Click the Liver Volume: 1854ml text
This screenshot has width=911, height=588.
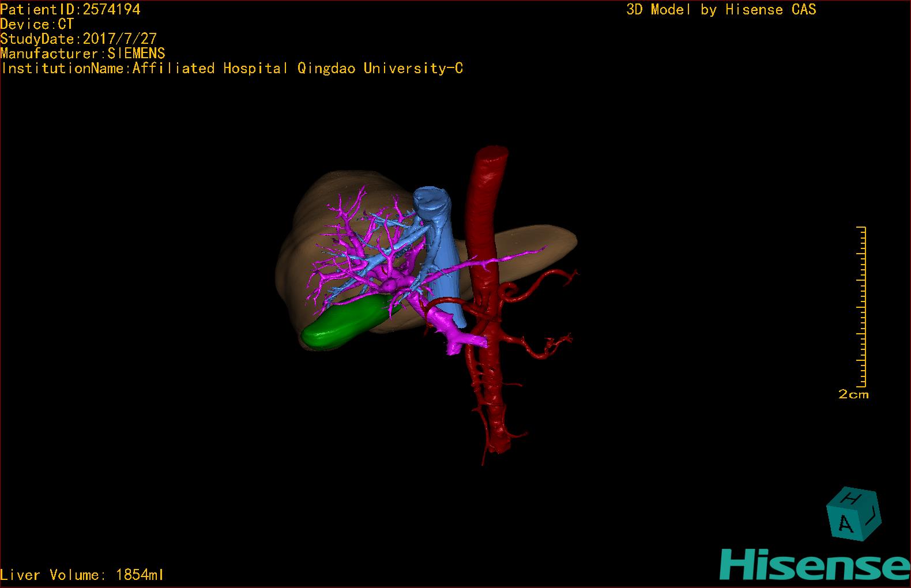[82, 575]
